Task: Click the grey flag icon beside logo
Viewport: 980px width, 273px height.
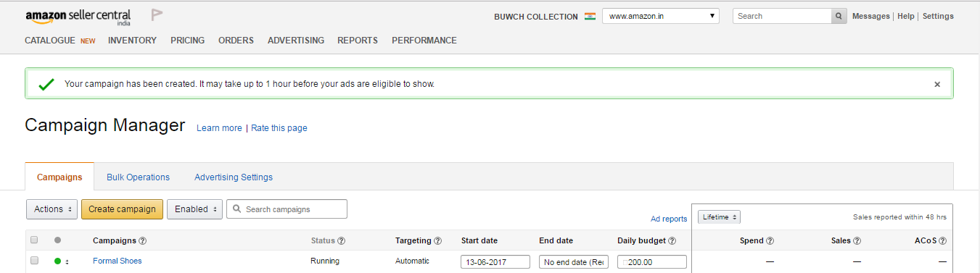Action: click(x=156, y=15)
